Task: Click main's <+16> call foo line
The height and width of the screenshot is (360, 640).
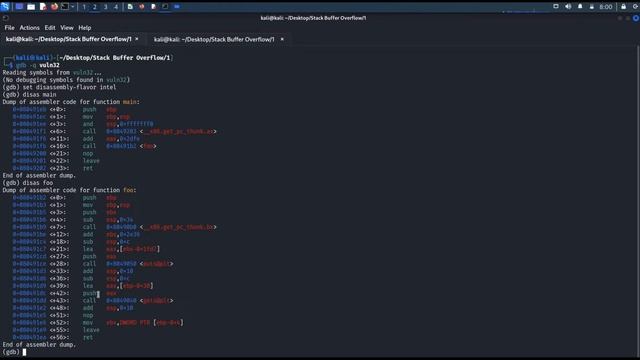Action: [x=84, y=146]
